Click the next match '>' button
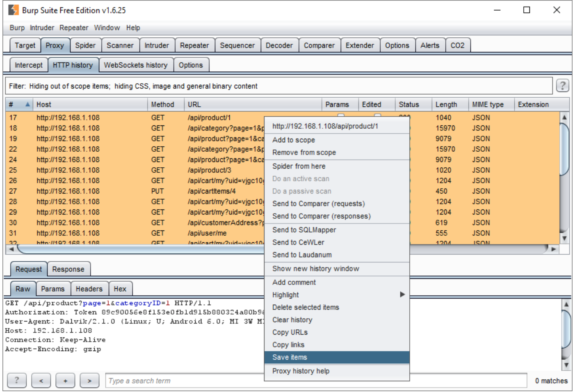The image size is (575, 392). coord(89,380)
